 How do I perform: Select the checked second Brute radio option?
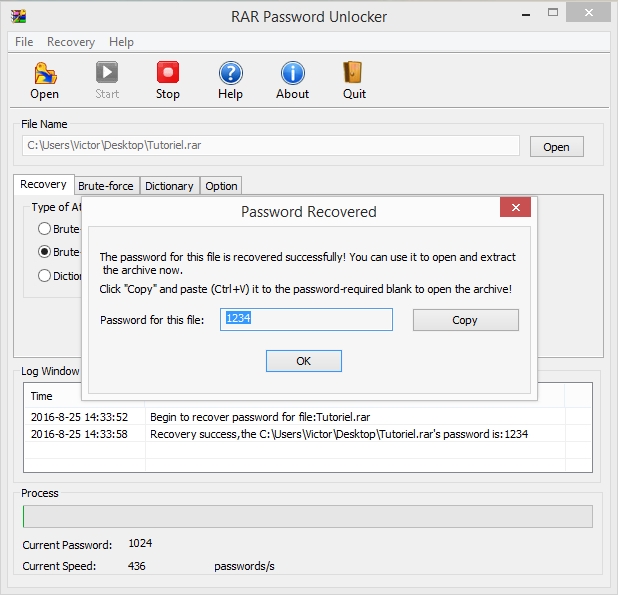click(45, 252)
